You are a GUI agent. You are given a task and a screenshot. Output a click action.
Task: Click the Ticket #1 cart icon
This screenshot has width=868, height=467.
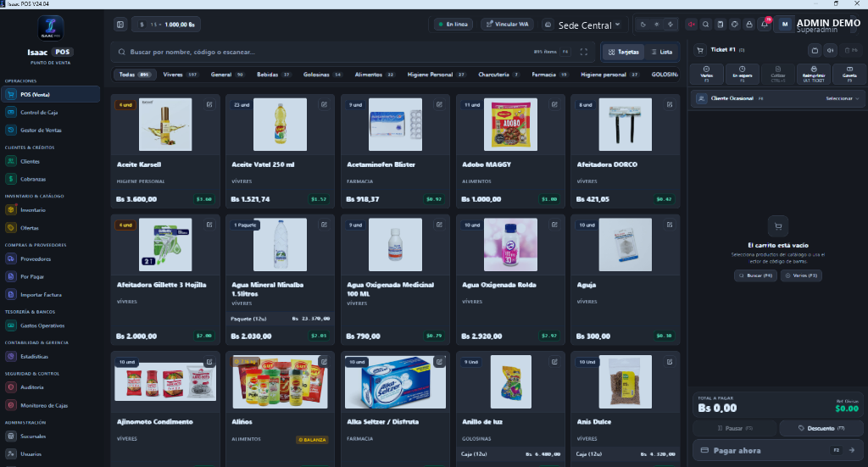tap(699, 50)
